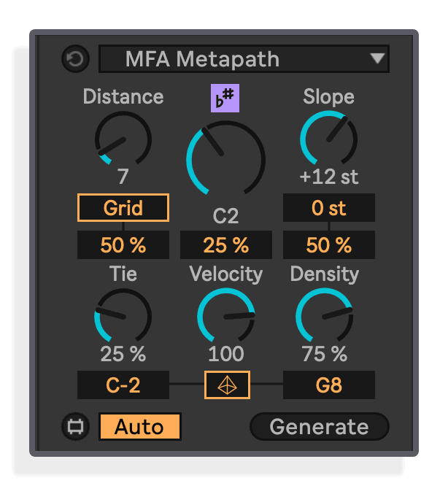448x486 pixels.
Task: Click the 25 % field below C2
Action: (x=226, y=244)
